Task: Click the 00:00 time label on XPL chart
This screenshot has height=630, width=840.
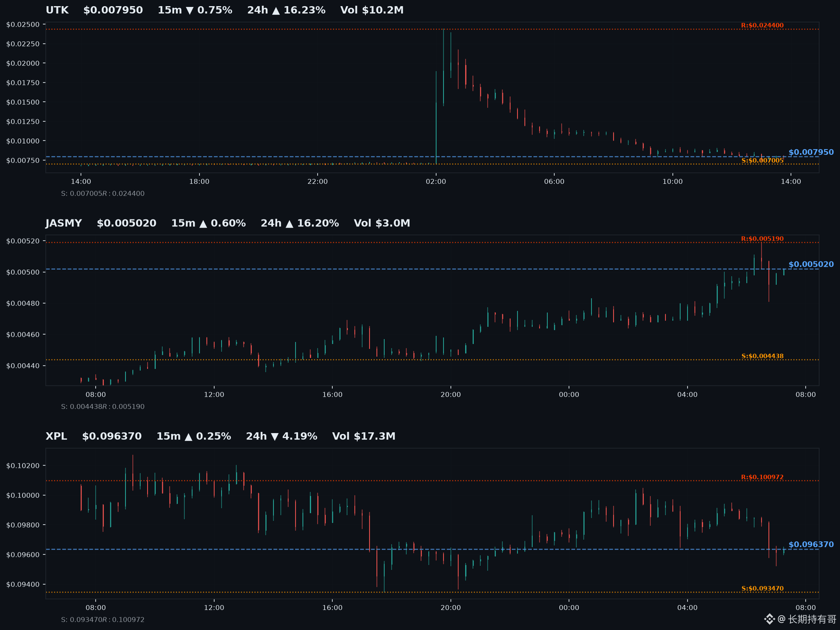Action: click(x=569, y=608)
